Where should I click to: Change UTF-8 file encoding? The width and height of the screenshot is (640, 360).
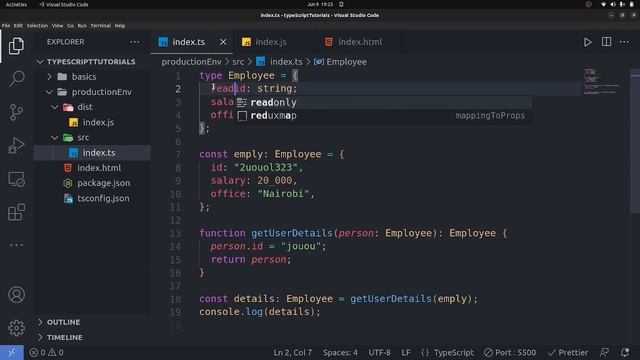click(x=379, y=352)
